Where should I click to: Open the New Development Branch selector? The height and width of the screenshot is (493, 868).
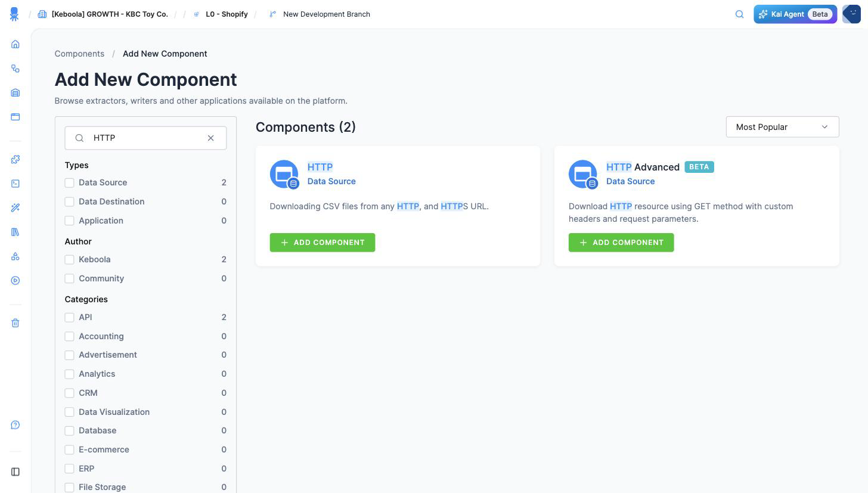click(x=327, y=14)
